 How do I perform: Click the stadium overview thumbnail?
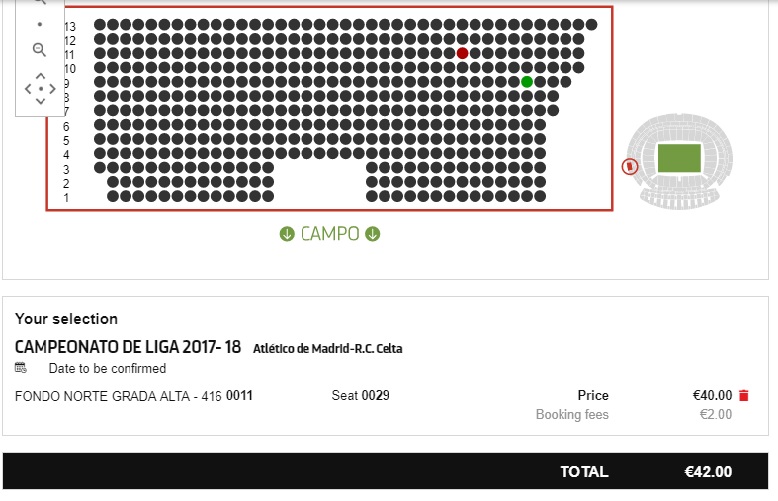pos(678,160)
